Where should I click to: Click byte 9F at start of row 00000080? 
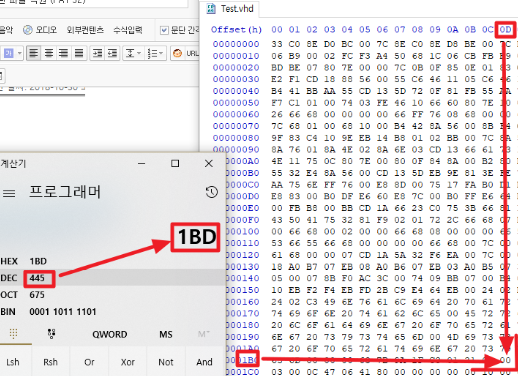(x=277, y=138)
